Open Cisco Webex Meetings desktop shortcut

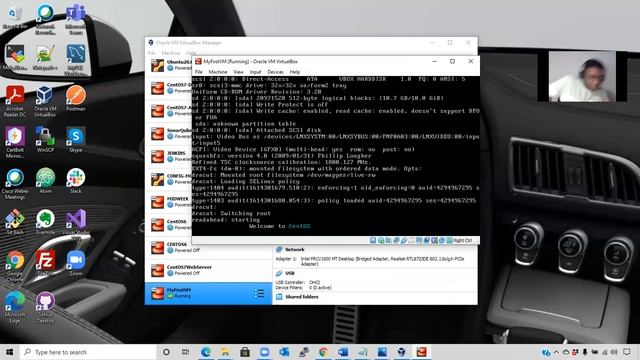(x=15, y=183)
